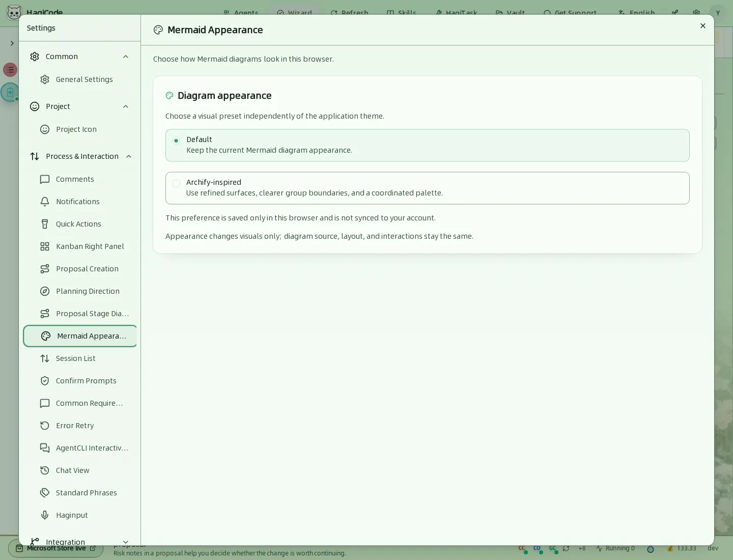Open Skills in the top navigation bar

click(x=402, y=13)
